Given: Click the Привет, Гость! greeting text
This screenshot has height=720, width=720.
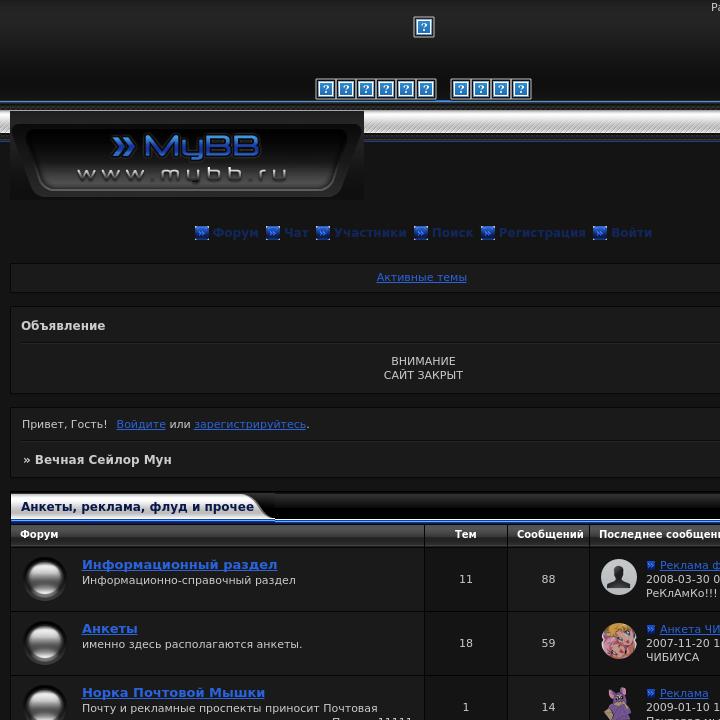Looking at the screenshot, I should click(64, 424).
